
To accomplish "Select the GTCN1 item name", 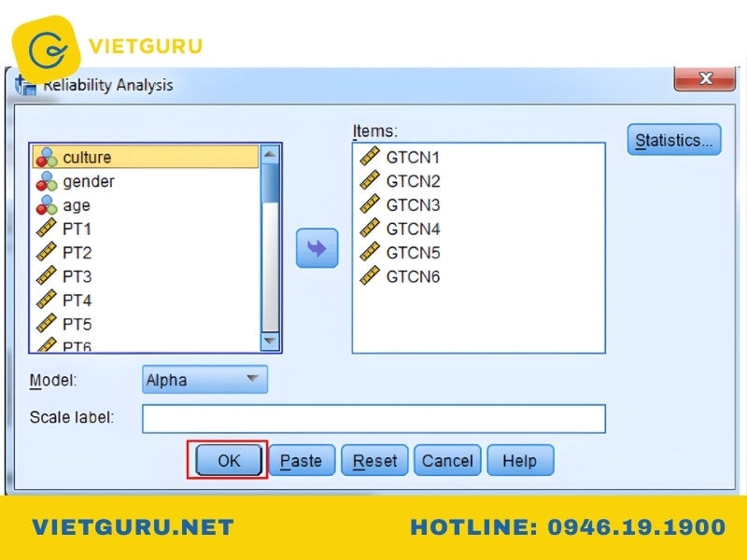I will click(x=413, y=158).
